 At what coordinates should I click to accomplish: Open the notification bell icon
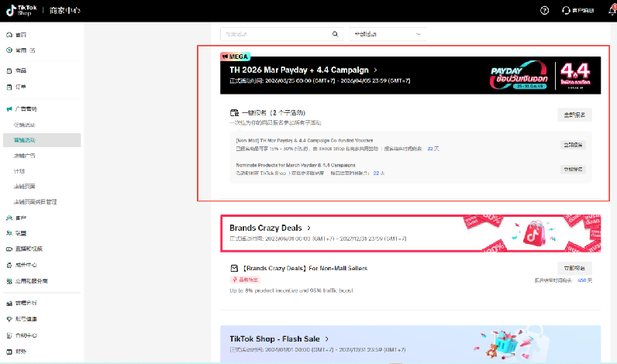[x=612, y=10]
